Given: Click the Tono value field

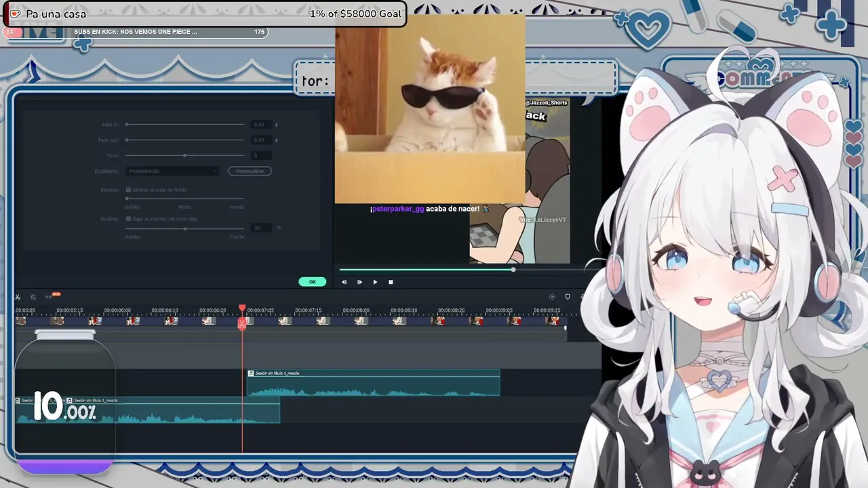Looking at the screenshot, I should (260, 155).
